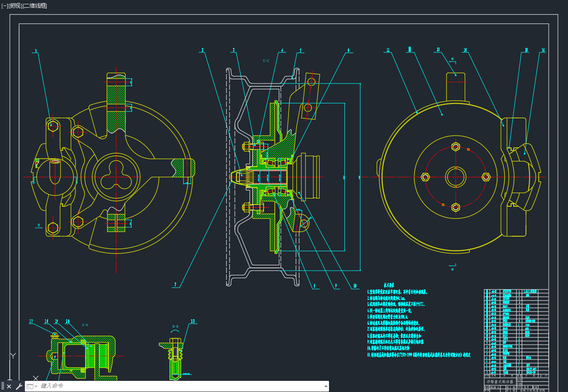Screen dimensions: 568x392
Task: Open the 二维线框 visual style menu
Action: (x=35, y=6)
